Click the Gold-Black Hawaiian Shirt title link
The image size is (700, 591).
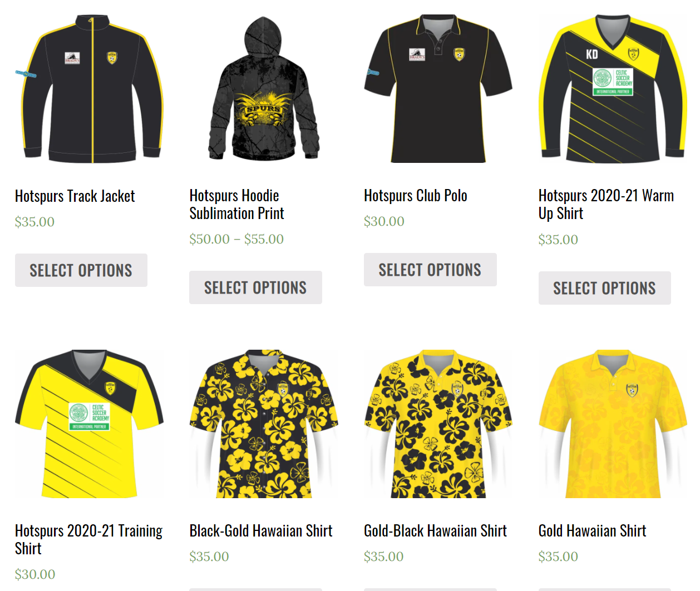tap(436, 531)
